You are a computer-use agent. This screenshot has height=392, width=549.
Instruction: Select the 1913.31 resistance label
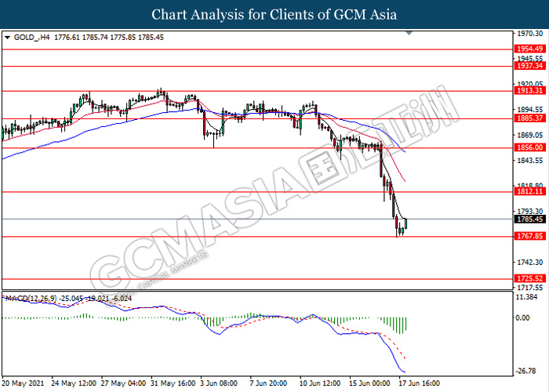529,91
